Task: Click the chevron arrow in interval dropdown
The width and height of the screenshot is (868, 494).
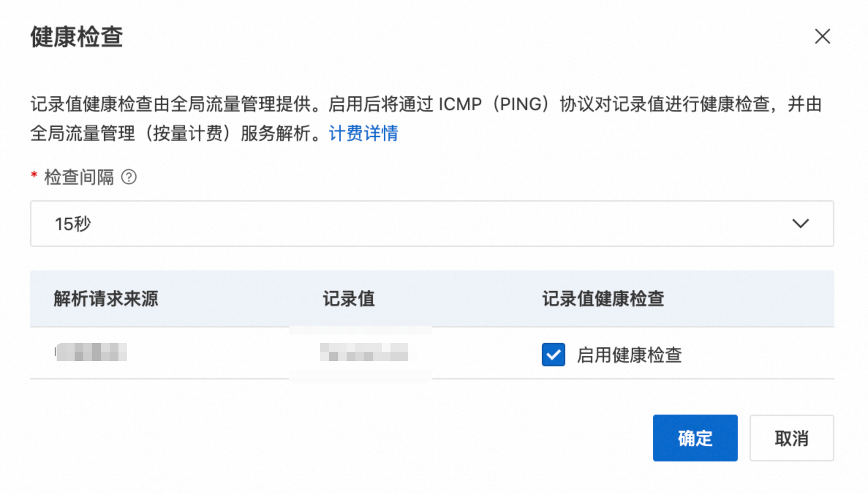Action: pos(800,224)
